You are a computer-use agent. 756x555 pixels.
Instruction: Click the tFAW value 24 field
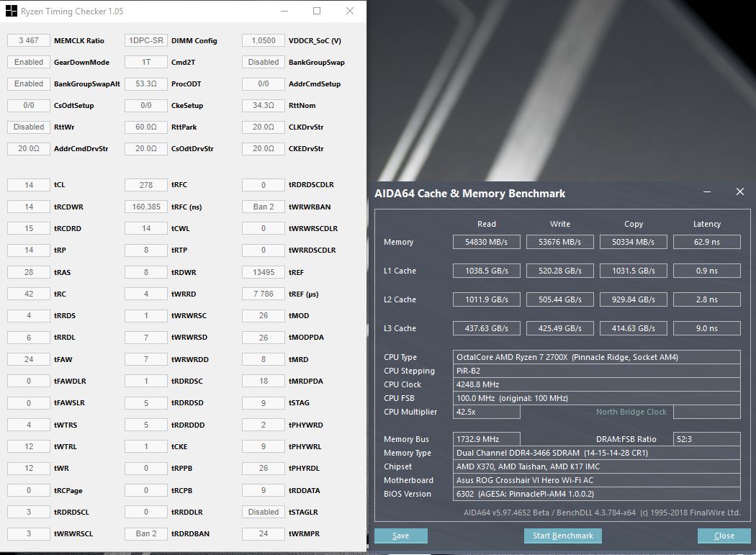pos(29,359)
